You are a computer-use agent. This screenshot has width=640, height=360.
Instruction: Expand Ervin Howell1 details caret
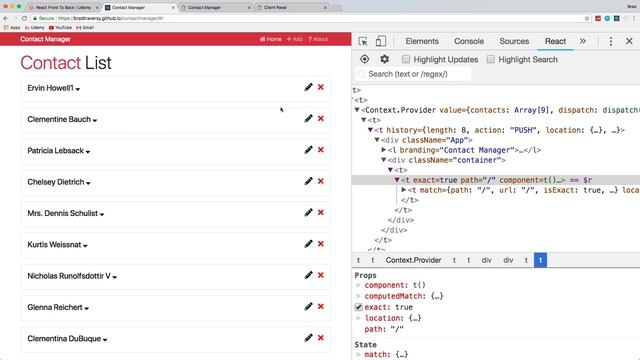pos(78,89)
